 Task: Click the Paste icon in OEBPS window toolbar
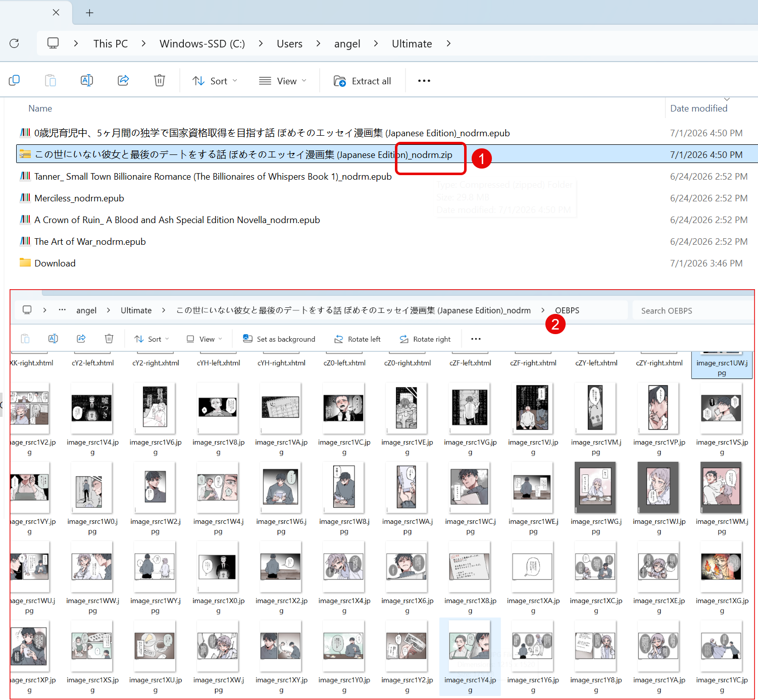point(25,339)
